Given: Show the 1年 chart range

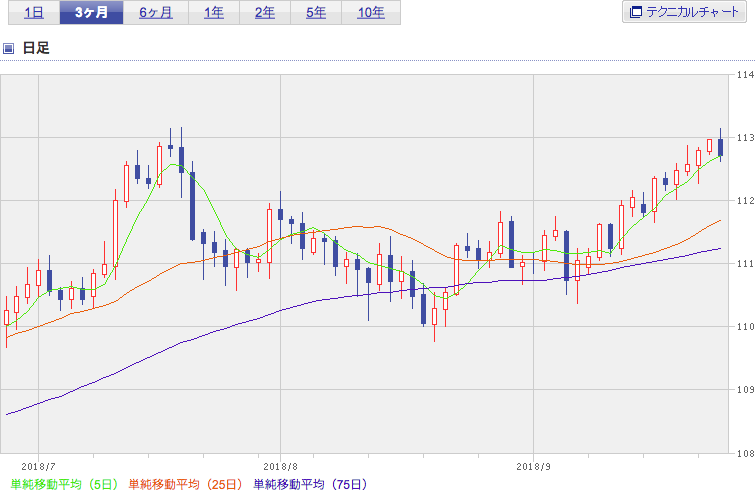Looking at the screenshot, I should 214,12.
